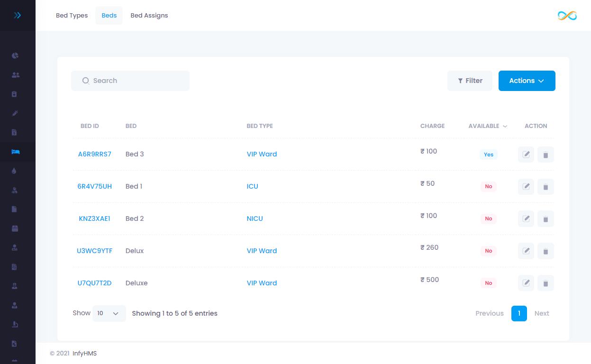Select the highlighted bed management sidebar icon
The height and width of the screenshot is (364, 591).
(x=15, y=152)
